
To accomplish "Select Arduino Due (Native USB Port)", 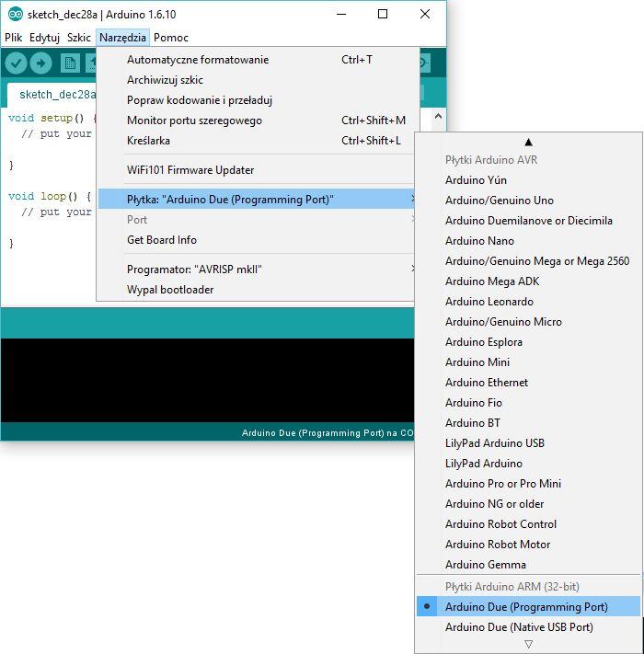I will click(x=528, y=627).
